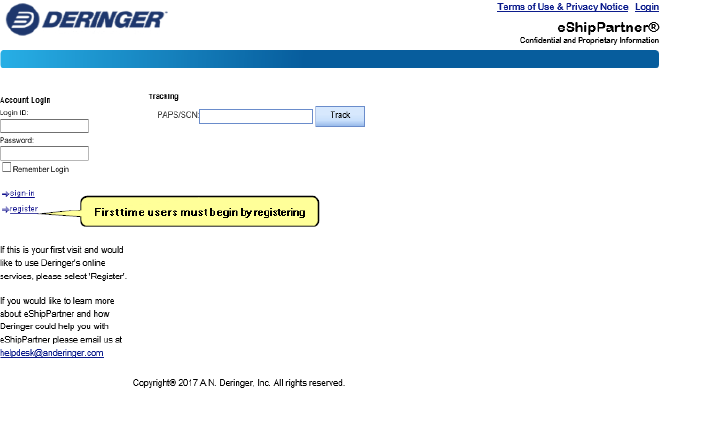Click the PAPS/SCN tracking number field

(x=256, y=116)
